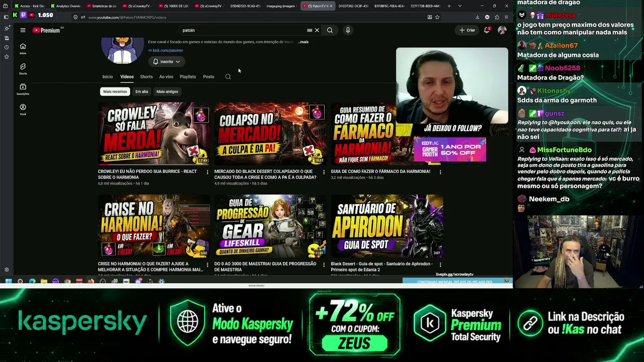The image size is (644, 362).
Task: Start voice search with the microphone
Action: [x=348, y=30]
